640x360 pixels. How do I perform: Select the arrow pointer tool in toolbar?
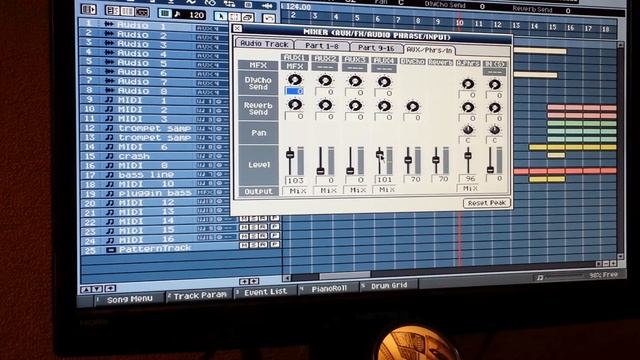220,16
